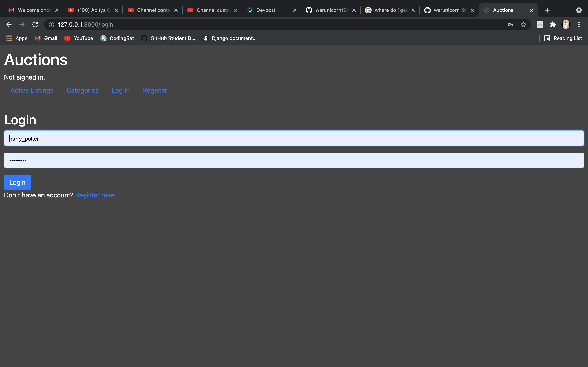Follow the Register here link
The image size is (588, 367).
coord(96,195)
